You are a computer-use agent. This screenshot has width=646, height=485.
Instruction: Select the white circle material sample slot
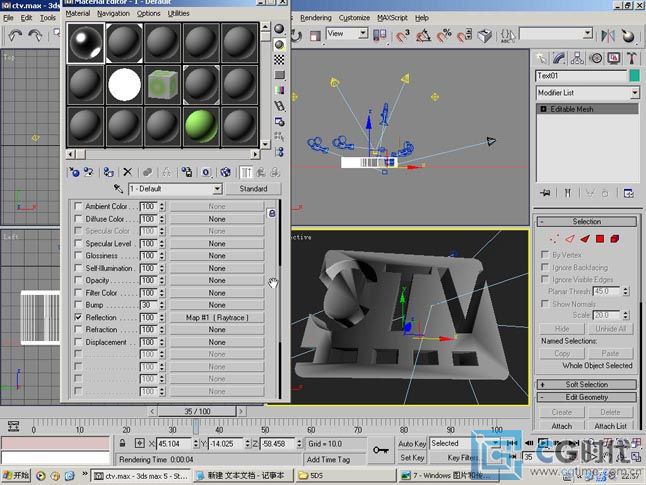pos(124,85)
